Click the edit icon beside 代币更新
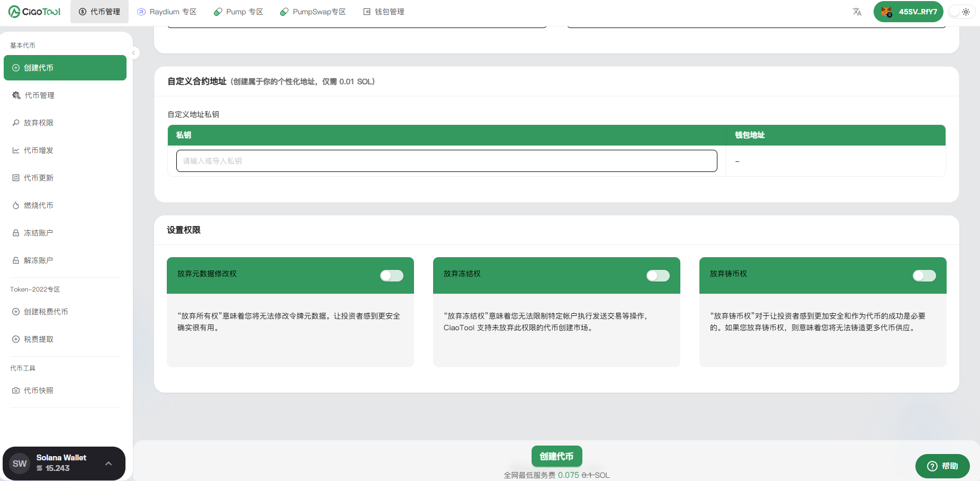Image resolution: width=980 pixels, height=481 pixels. [16, 178]
